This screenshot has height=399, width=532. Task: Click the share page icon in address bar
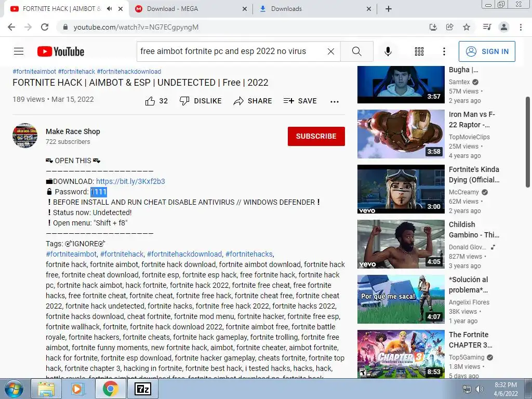point(449,27)
